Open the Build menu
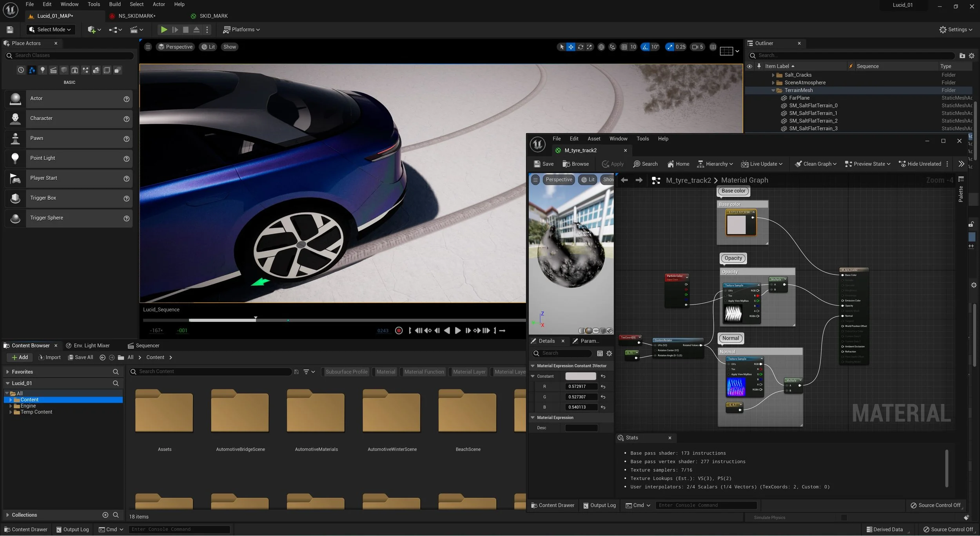The width and height of the screenshot is (980, 536). point(115,4)
